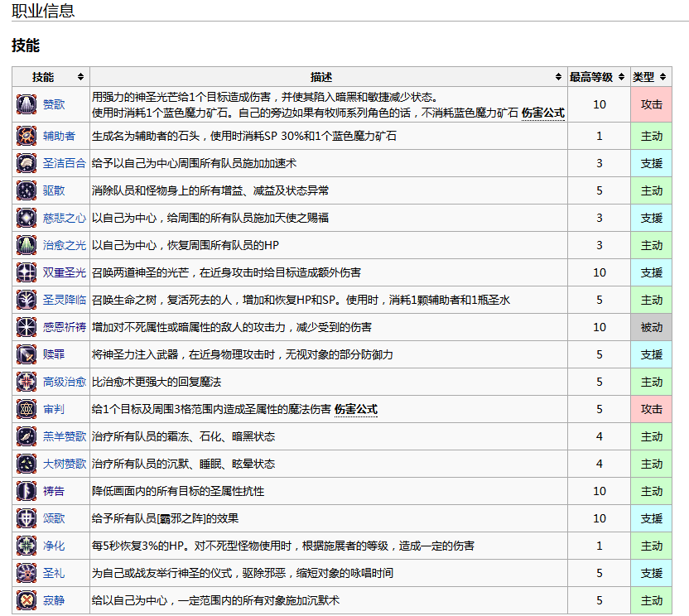Click the description "降低画面内的所有目标的圣属性抗性"
Viewport: 689px width, 616px height.
pyautogui.click(x=178, y=491)
